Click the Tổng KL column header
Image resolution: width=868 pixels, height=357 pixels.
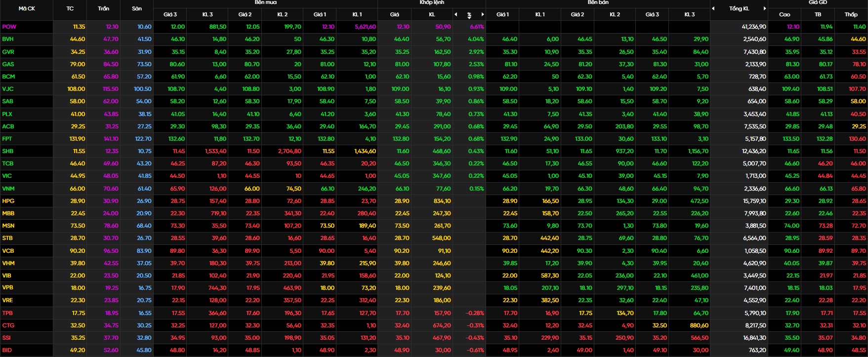coord(739,8)
